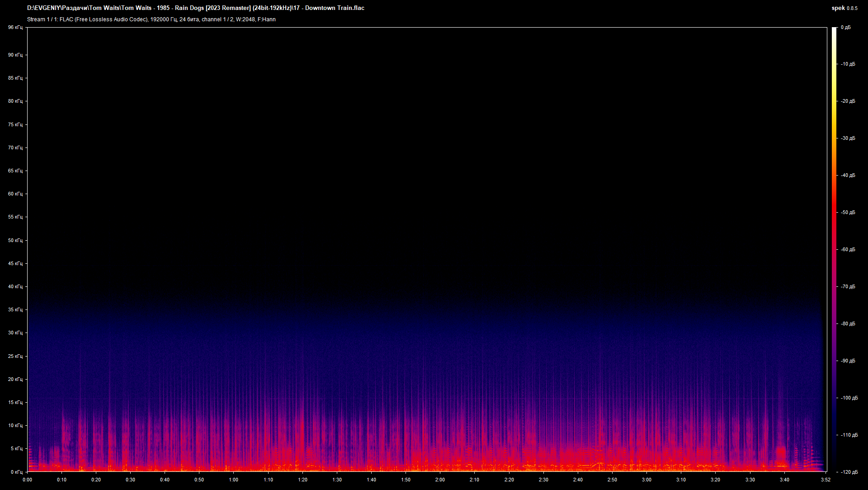This screenshot has width=868, height=490.
Task: Select the 25 кГц frequency axis label
Action: click(15, 356)
